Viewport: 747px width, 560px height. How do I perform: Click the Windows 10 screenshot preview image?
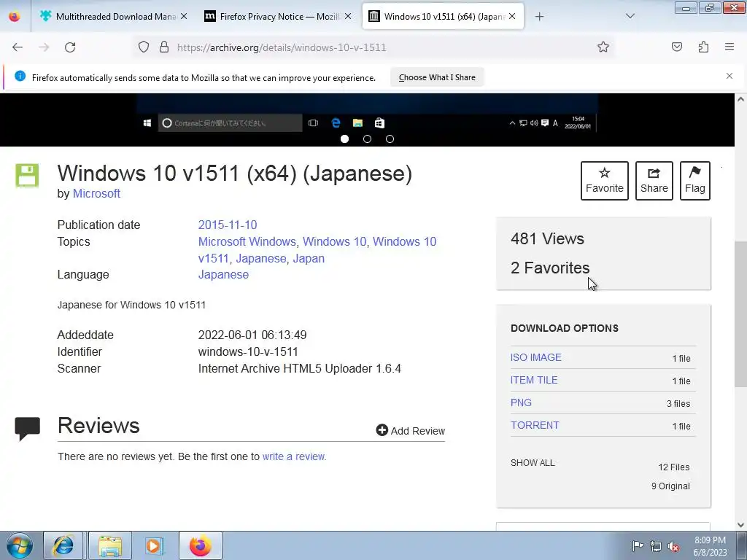coord(367,113)
